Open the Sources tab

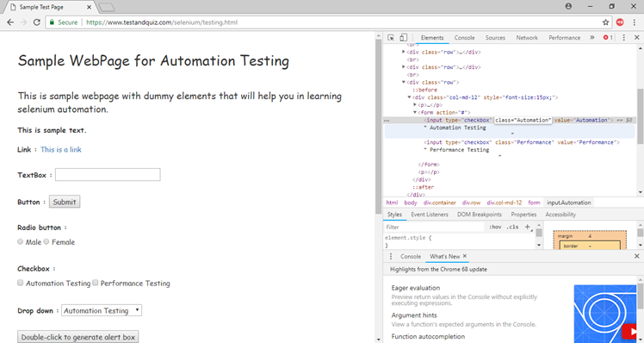click(x=495, y=37)
